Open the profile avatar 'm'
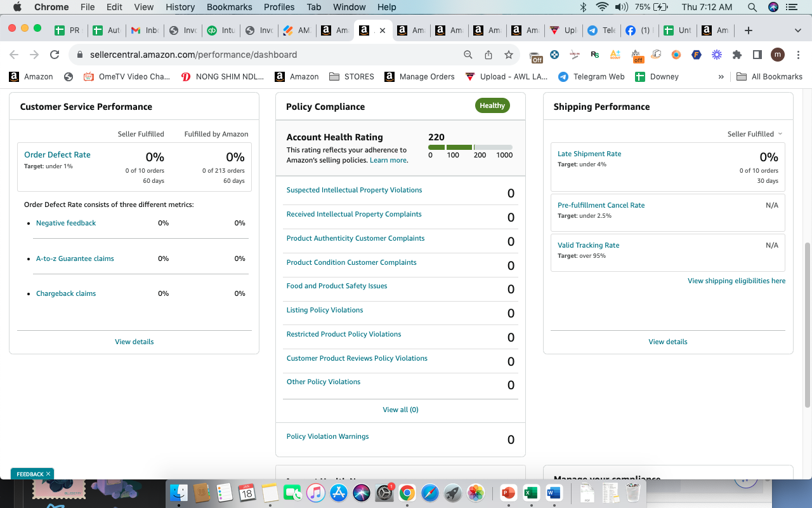Viewport: 812px width, 508px height. (x=778, y=55)
